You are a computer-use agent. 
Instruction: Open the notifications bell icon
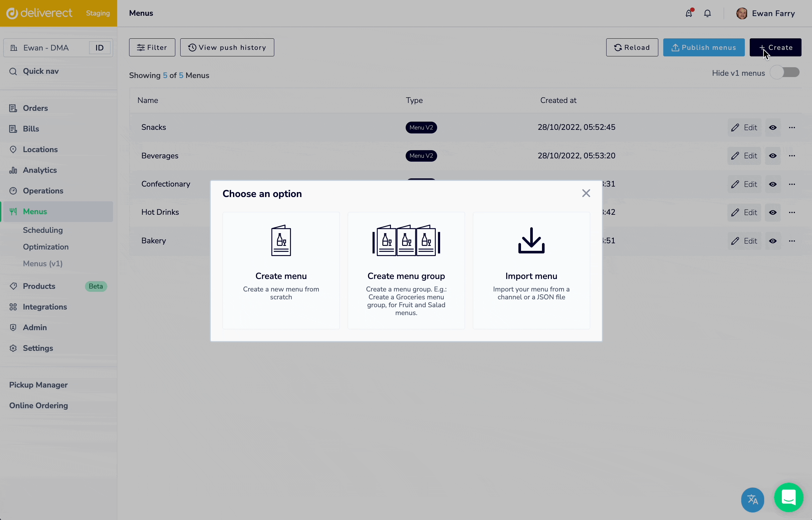point(707,13)
